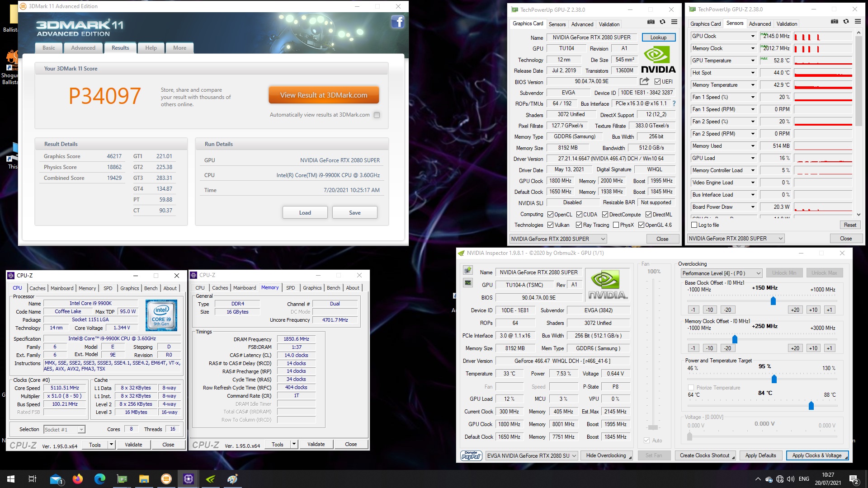Click second left-side icon in NVIDIA Inspector

[468, 283]
